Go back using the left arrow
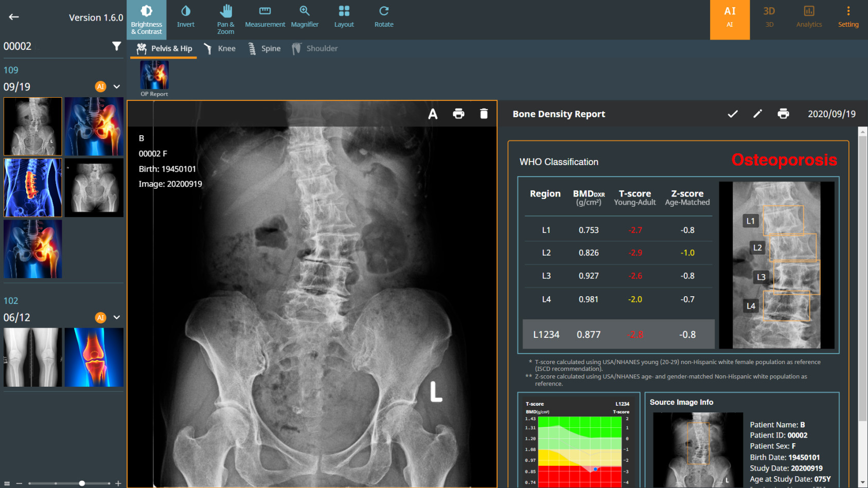This screenshot has width=868, height=488. click(14, 17)
